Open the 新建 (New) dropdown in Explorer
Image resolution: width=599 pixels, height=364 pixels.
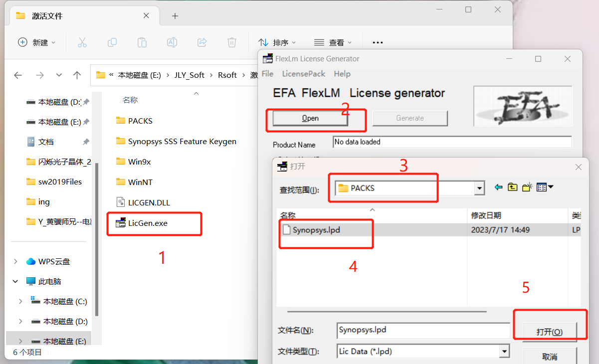pos(37,43)
